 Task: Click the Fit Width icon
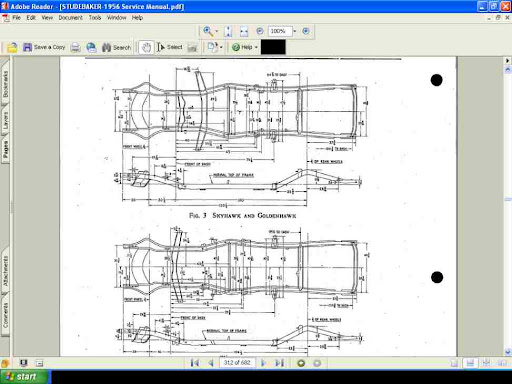point(244,31)
